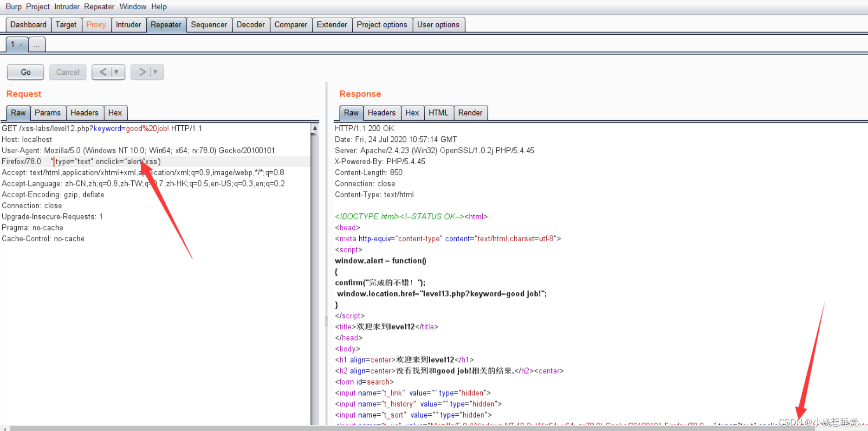Select the Request Hex tab
This screenshot has height=431, width=868.
(x=115, y=113)
